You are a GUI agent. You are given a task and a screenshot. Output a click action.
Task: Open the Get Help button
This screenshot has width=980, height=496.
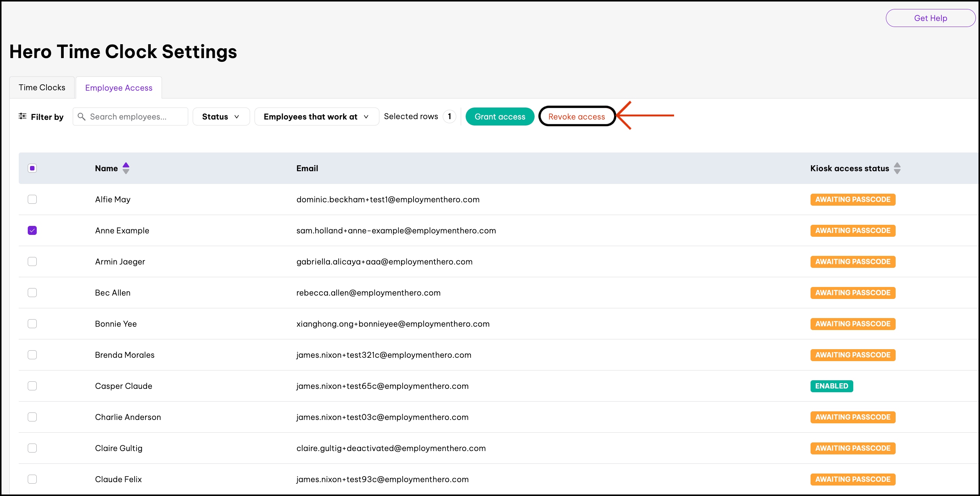click(930, 18)
